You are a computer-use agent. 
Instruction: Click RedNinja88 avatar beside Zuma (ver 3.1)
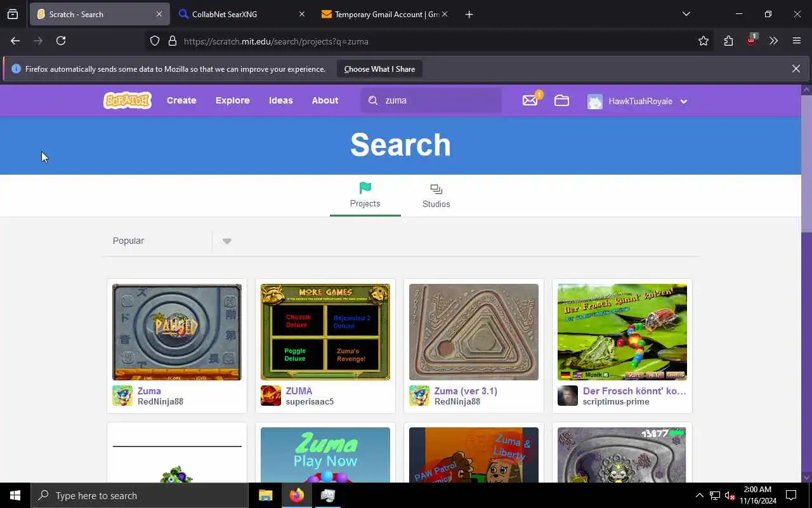tap(419, 396)
